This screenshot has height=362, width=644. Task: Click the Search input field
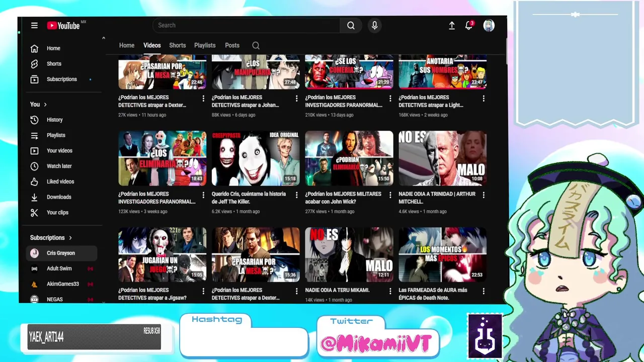[x=247, y=26]
